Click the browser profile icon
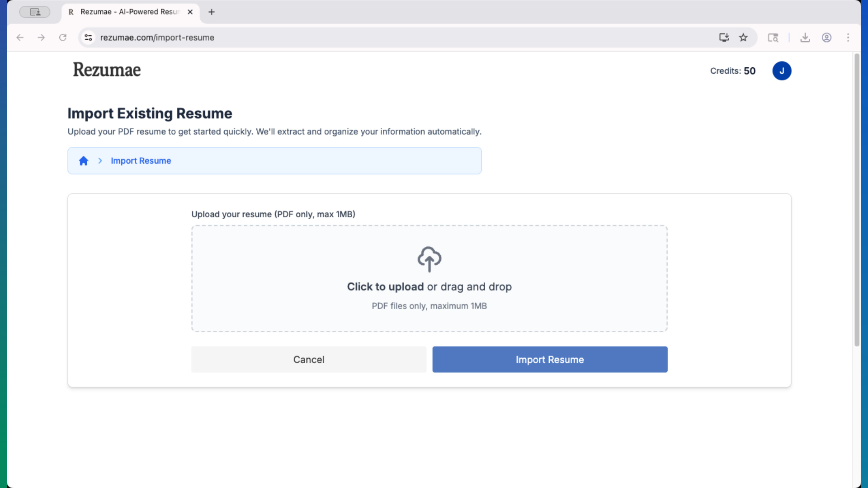This screenshot has height=488, width=868. click(x=826, y=38)
